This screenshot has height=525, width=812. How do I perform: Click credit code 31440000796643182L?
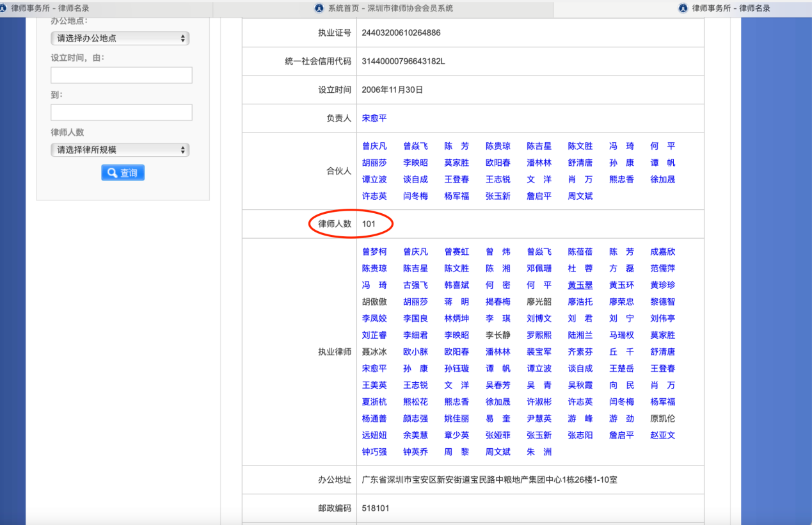click(403, 61)
